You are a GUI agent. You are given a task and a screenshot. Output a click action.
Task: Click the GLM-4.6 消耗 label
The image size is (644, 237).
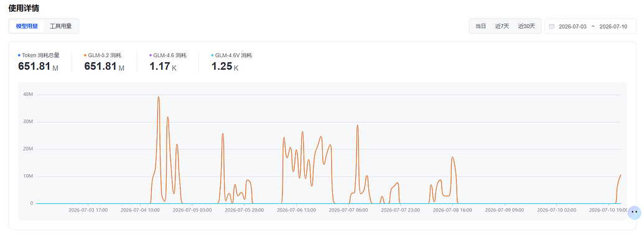(170, 55)
